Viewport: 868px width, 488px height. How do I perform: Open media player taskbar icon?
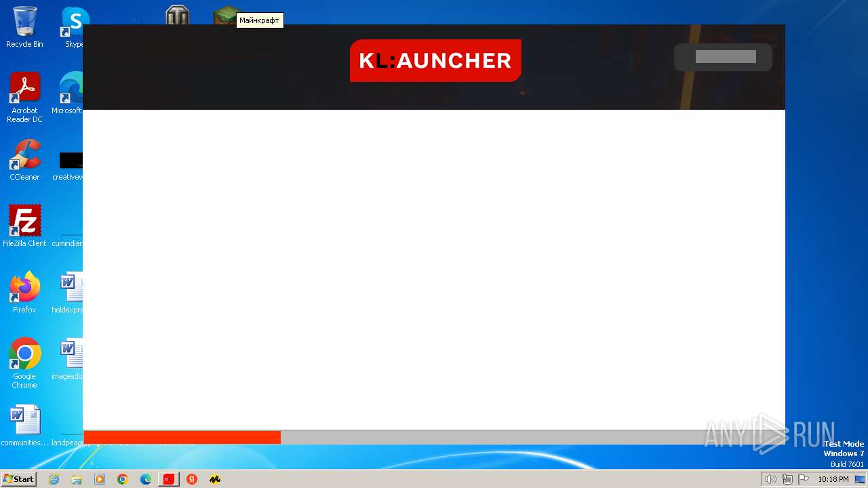(100, 479)
